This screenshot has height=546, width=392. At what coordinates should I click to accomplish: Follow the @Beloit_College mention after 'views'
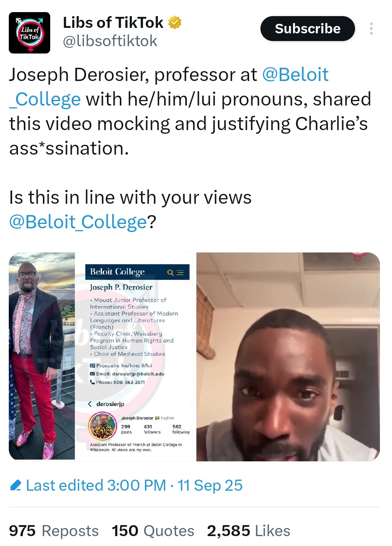78,222
